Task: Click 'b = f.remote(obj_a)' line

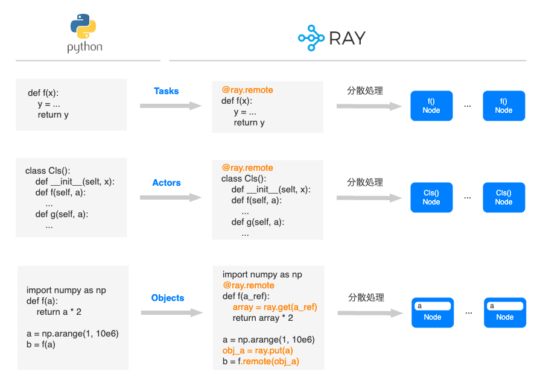Action: point(261,361)
